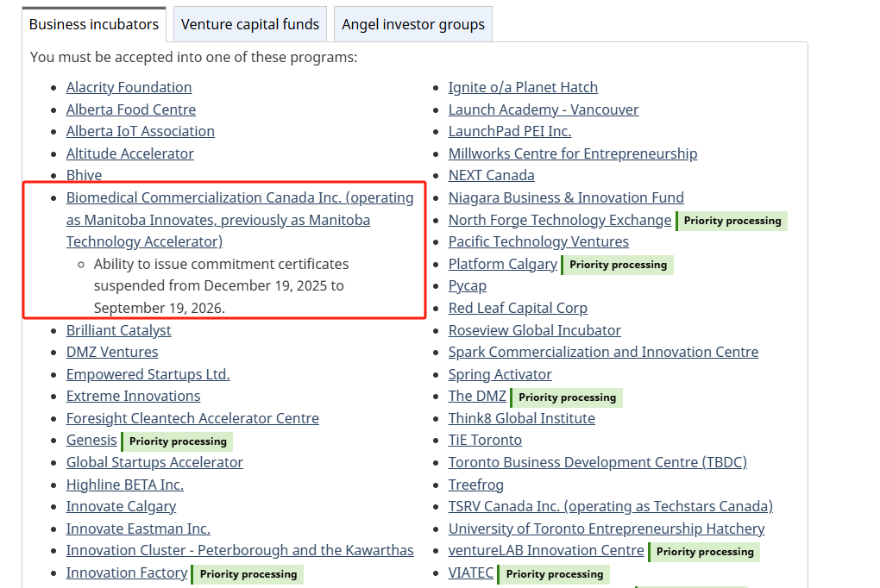Click Platform Calgary link
Viewport: 880px width, 588px height.
(503, 264)
